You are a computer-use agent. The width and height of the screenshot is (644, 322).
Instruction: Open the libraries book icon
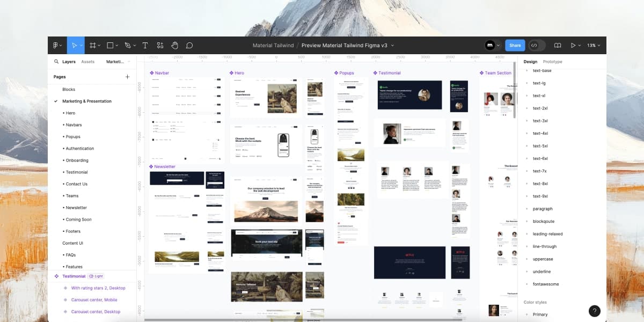coord(558,46)
